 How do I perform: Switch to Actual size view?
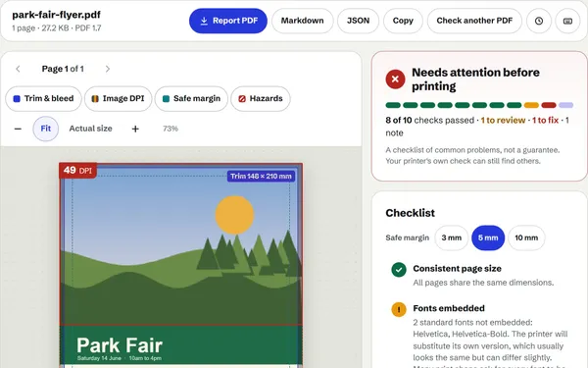(90, 129)
